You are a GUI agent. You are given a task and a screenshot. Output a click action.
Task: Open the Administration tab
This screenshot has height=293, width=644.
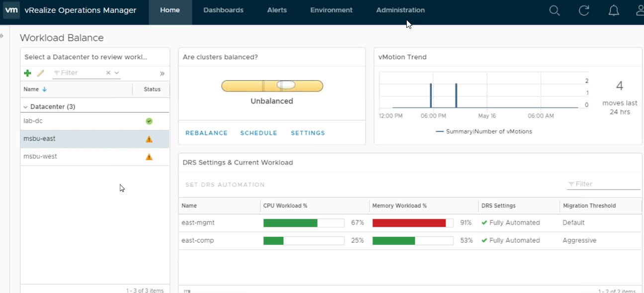(400, 10)
